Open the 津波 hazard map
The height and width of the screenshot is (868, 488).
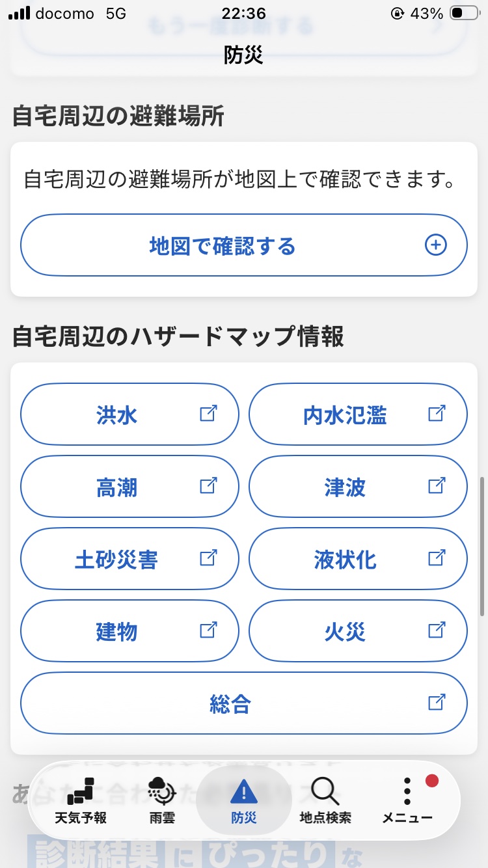pyautogui.click(x=358, y=487)
